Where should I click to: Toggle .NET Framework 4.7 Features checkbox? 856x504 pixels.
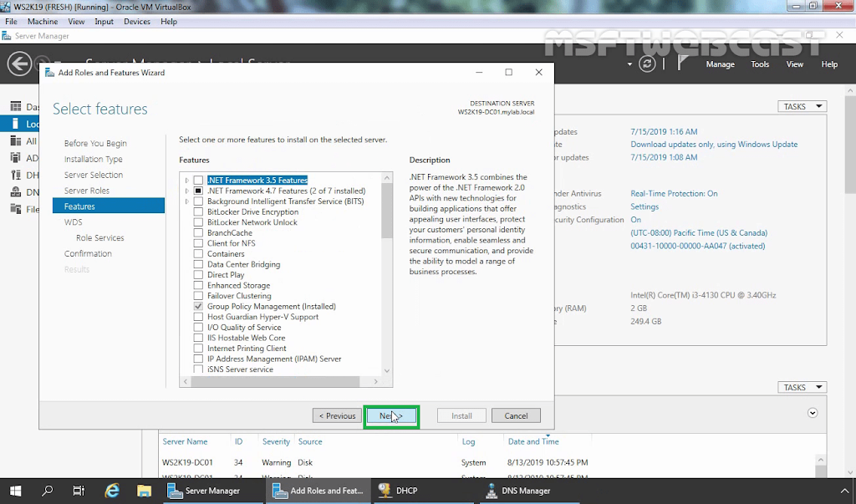coord(198,191)
